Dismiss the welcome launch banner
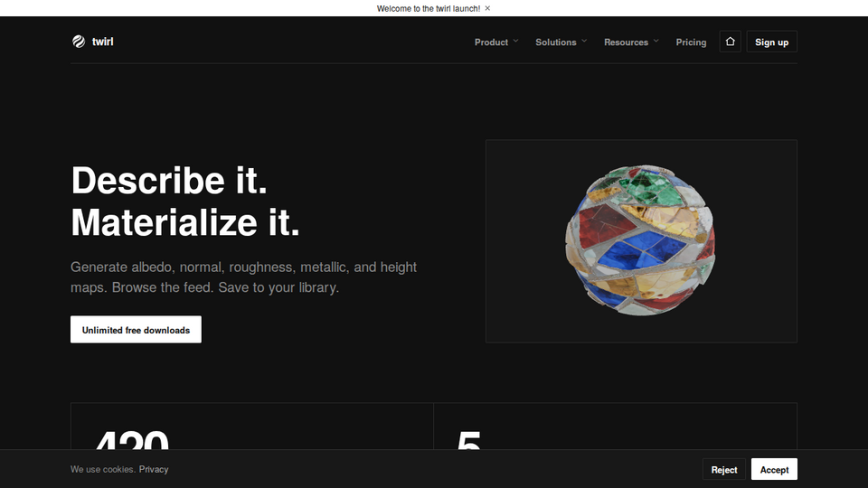 point(487,8)
